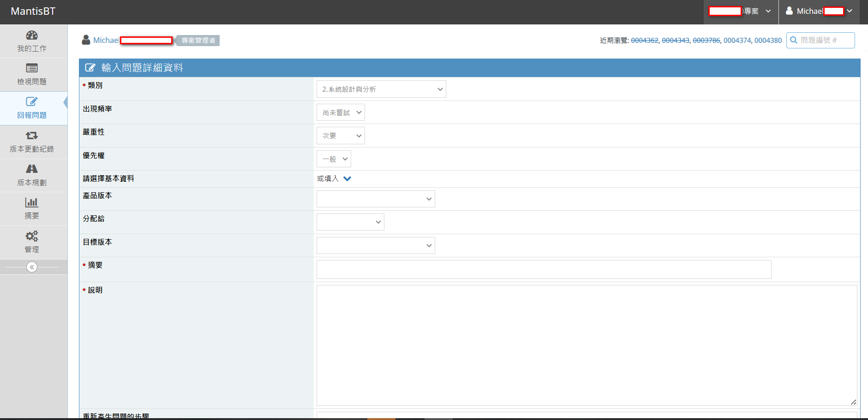
Task: Click the MantisBT logo link
Action: [x=33, y=12]
